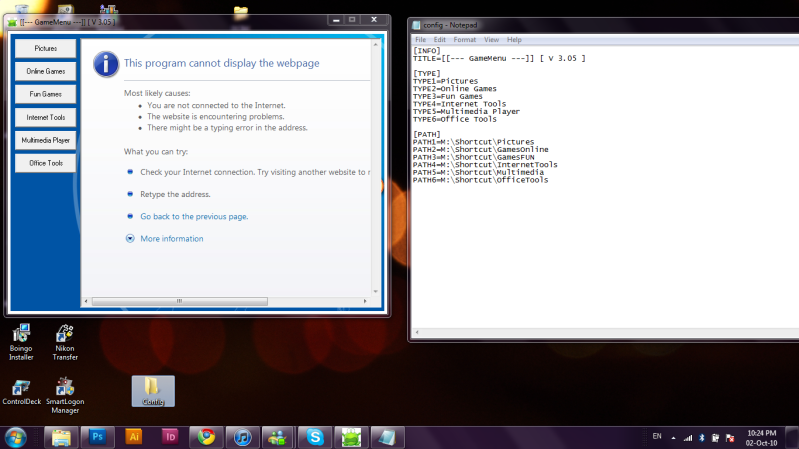Open InDesign from the taskbar
This screenshot has width=799, height=449.
[x=170, y=437]
